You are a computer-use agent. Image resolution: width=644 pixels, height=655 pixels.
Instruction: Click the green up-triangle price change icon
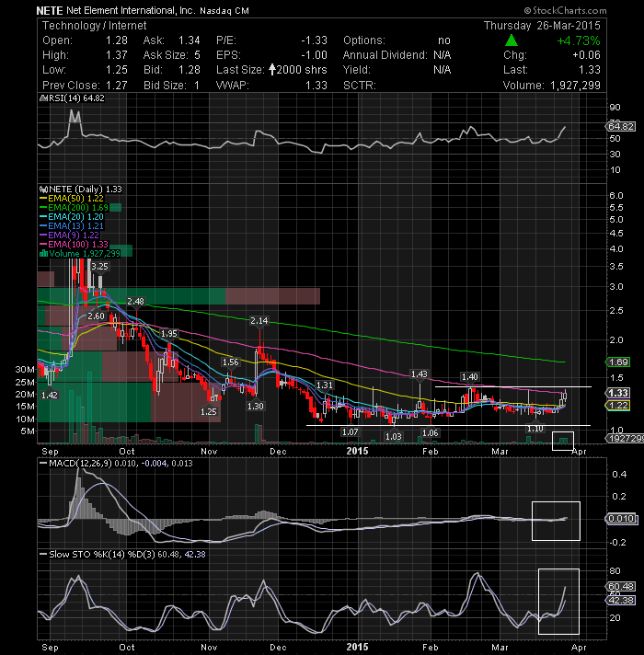[512, 40]
